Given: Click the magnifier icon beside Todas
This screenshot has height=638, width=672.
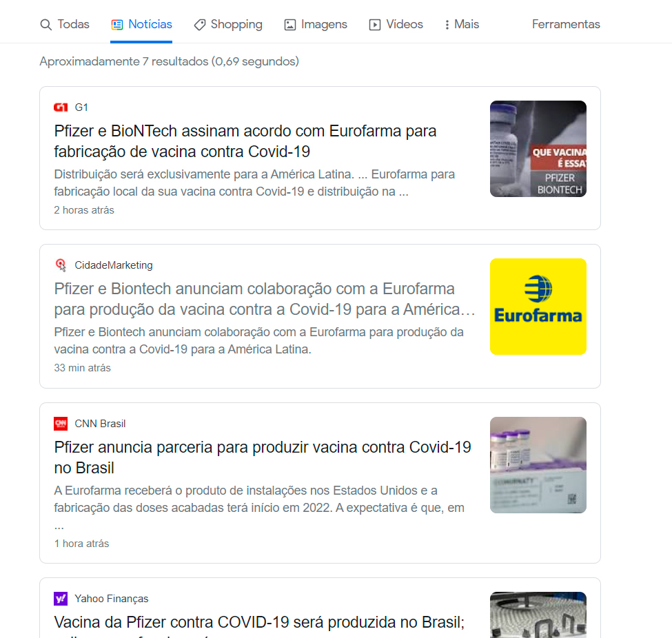Looking at the screenshot, I should 46,25.
